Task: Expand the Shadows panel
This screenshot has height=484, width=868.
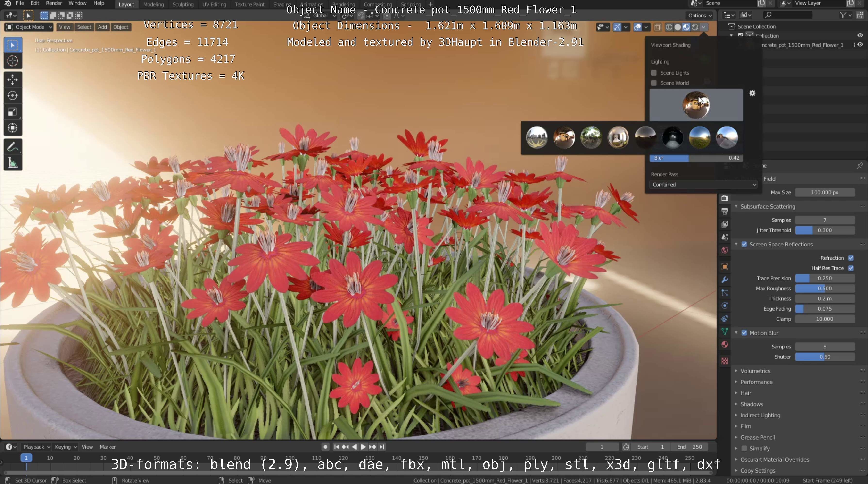Action: point(752,404)
